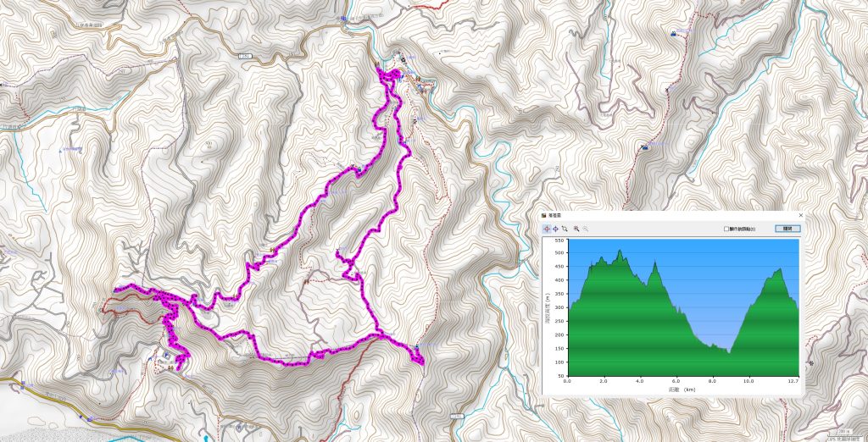Click the magenta track's northern start cluster
This screenshot has width=868, height=442.
pos(388,75)
